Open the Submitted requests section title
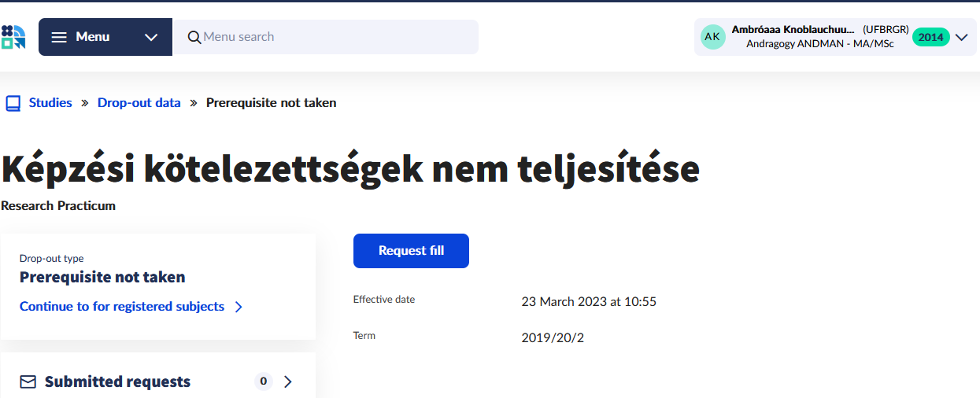 117,381
